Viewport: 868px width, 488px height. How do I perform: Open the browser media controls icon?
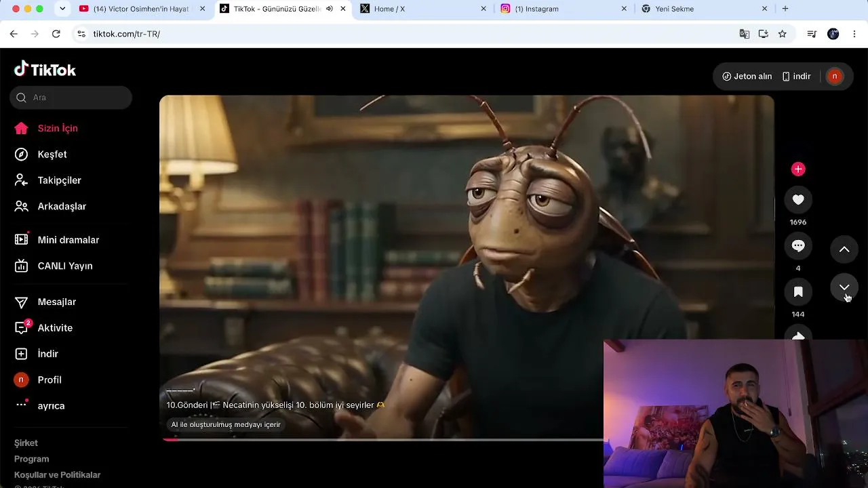[x=812, y=34]
